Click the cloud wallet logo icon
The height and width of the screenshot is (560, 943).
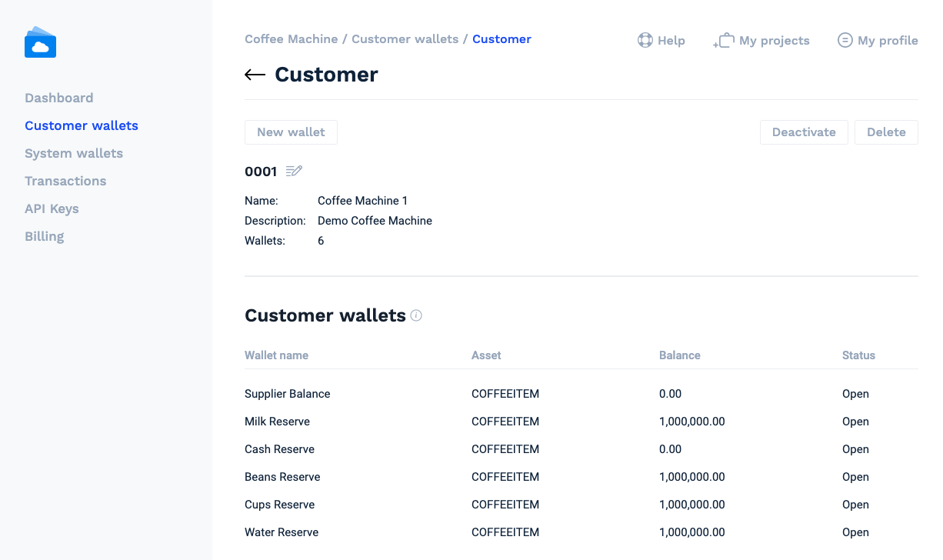click(x=40, y=43)
